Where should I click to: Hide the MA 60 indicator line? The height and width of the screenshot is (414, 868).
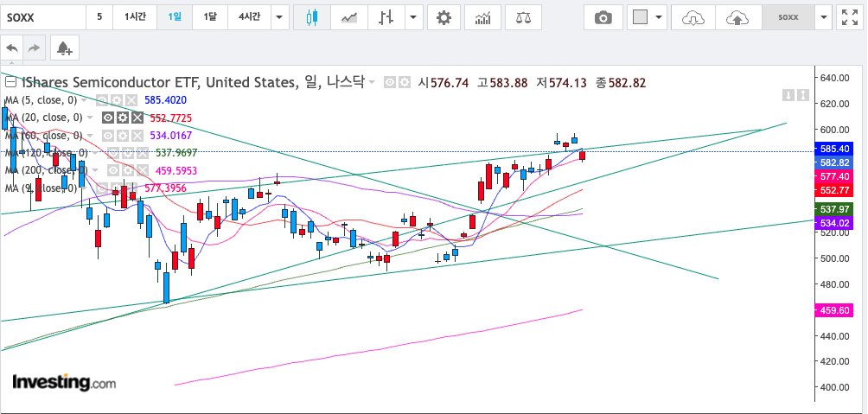[109, 136]
